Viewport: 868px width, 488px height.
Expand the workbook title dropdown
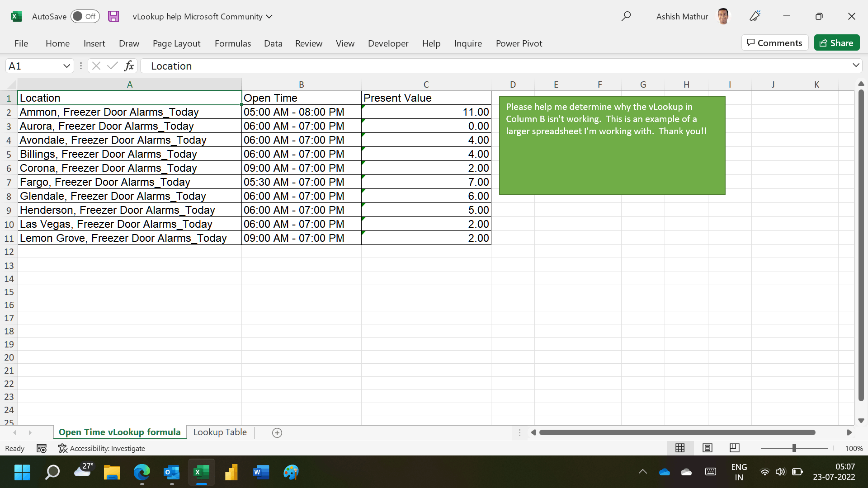click(269, 16)
